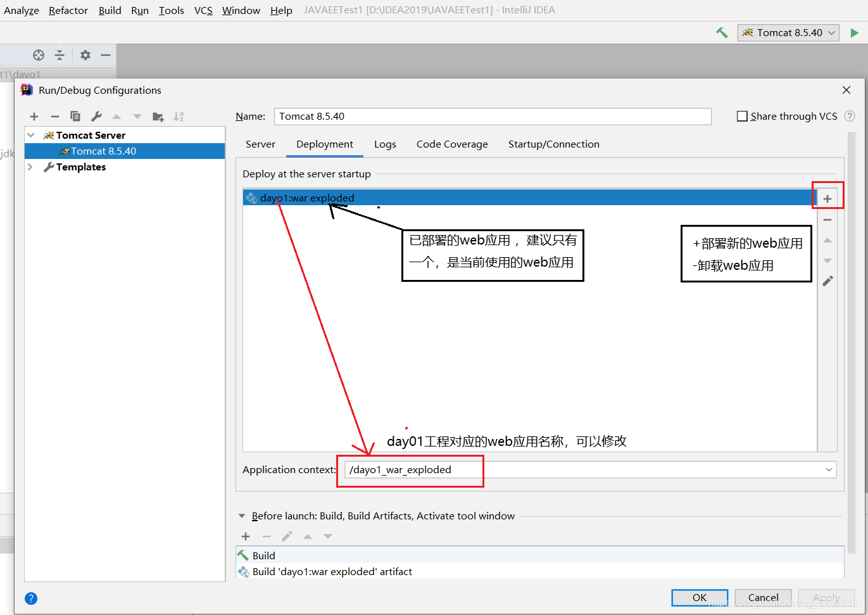The width and height of the screenshot is (868, 615).
Task: Click the Application context text field
Action: point(582,470)
